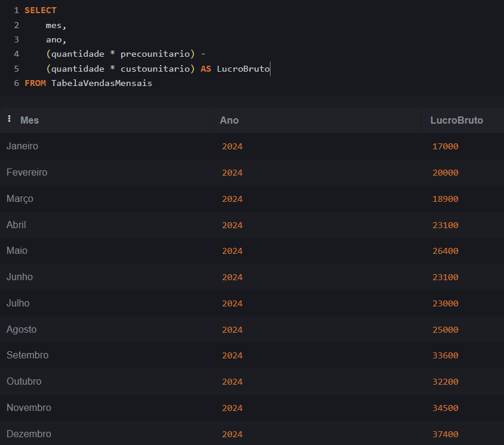
Task: Select the 2024 year cell in Janeiro row
Action: 232,146
